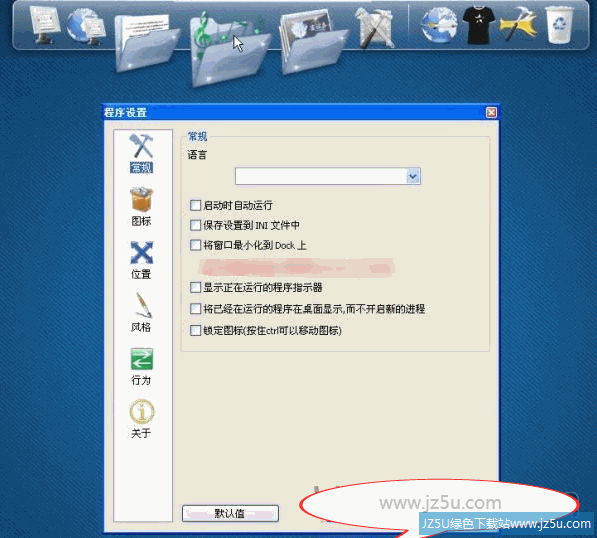Open the 风格 style category
The image size is (597, 538).
[141, 313]
